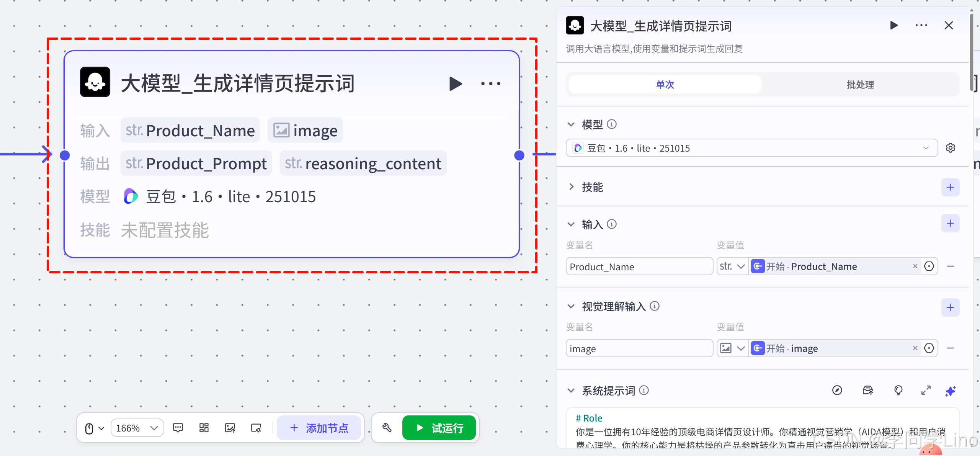The height and width of the screenshot is (456, 980).
Task: Switch to the 批处理 tab
Action: (x=860, y=85)
